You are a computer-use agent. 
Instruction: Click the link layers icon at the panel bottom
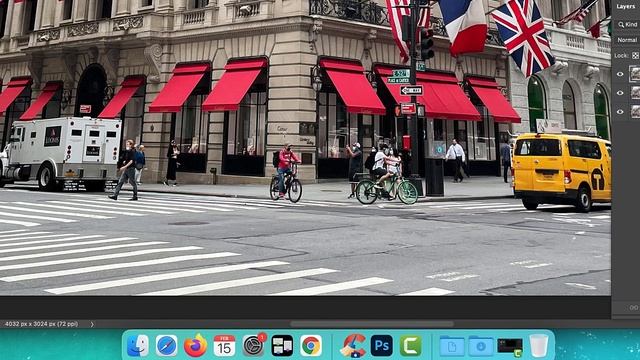click(634, 307)
